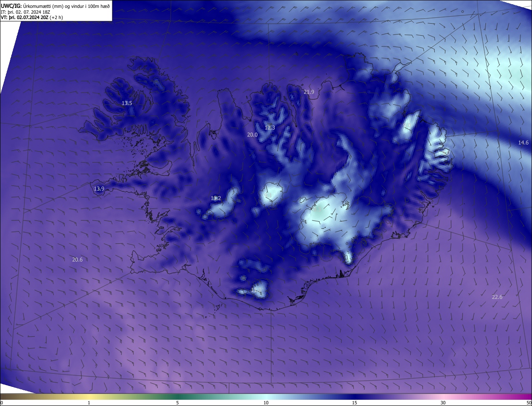Click the precipitable water color scale bar
This screenshot has width=532, height=406.
266,396
